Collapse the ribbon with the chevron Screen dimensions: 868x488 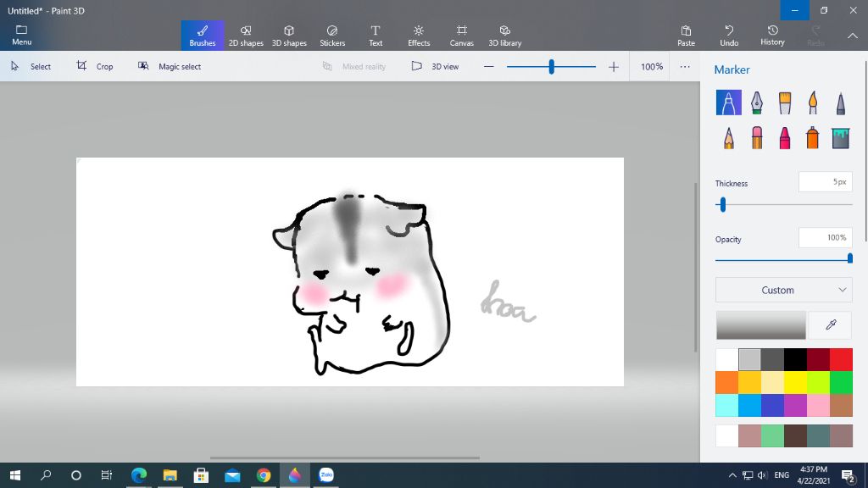tap(853, 36)
